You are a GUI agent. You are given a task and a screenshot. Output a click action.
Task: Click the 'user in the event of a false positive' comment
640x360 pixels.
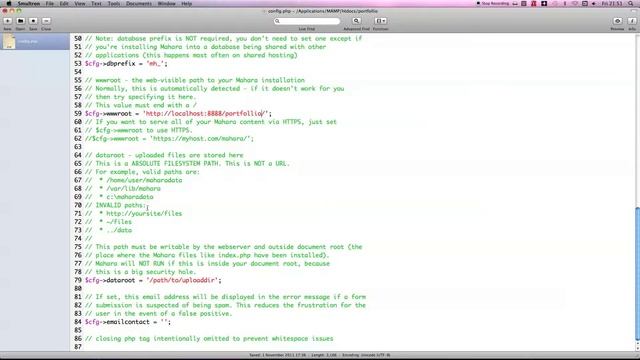[158, 313]
